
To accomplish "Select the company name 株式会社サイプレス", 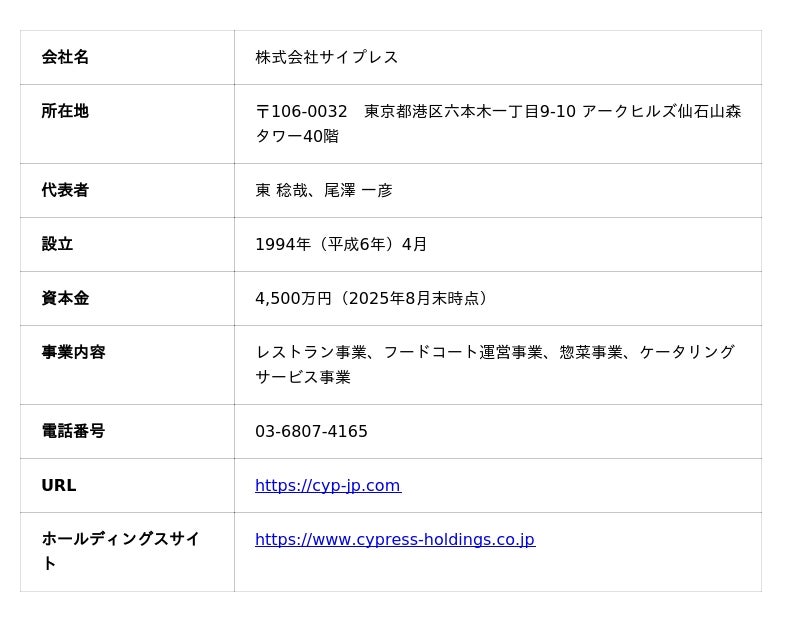I will point(327,57).
